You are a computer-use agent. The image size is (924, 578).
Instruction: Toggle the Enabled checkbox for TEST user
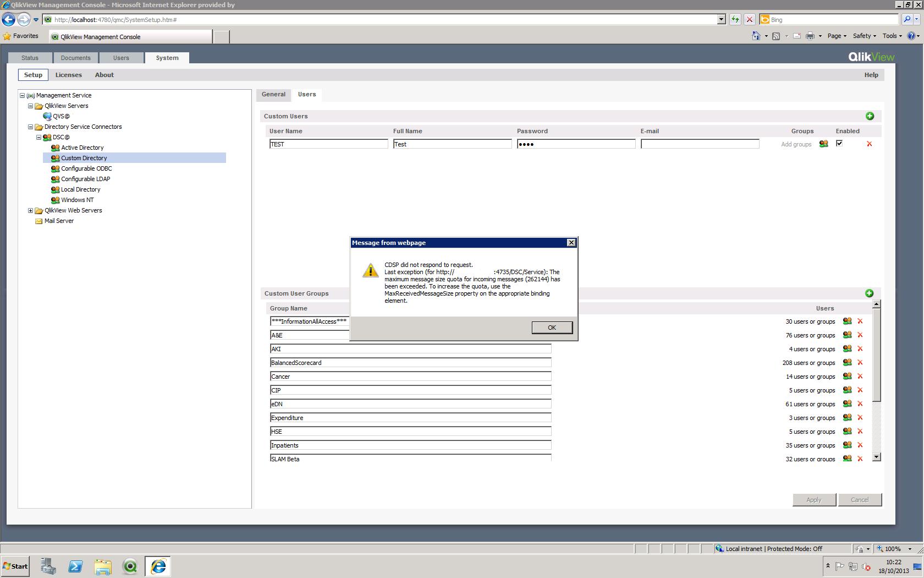pos(839,143)
